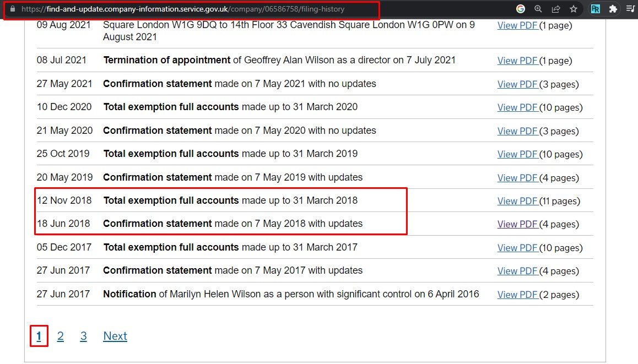View PDF for 21 May 2020 confirmation statement
This screenshot has width=638, height=364.
(517, 131)
